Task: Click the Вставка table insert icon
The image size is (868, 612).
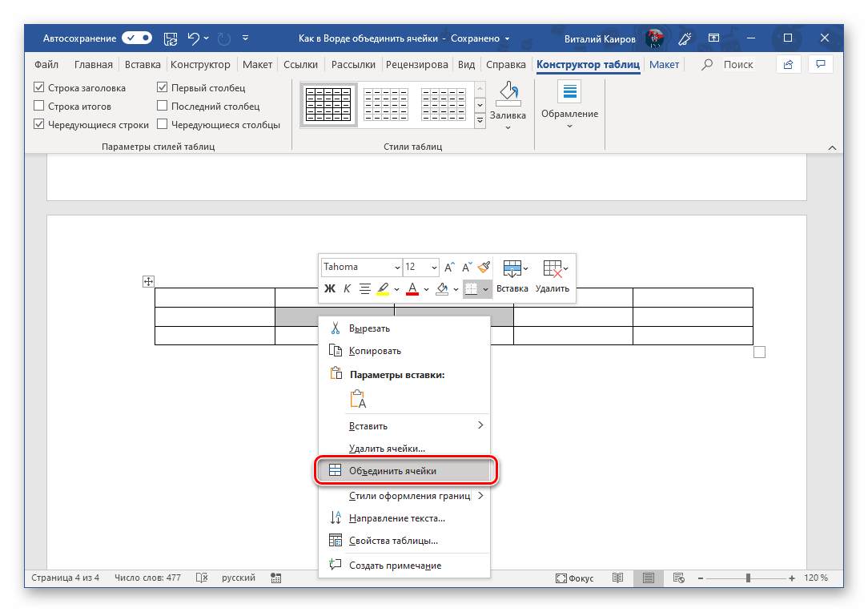Action: point(512,277)
